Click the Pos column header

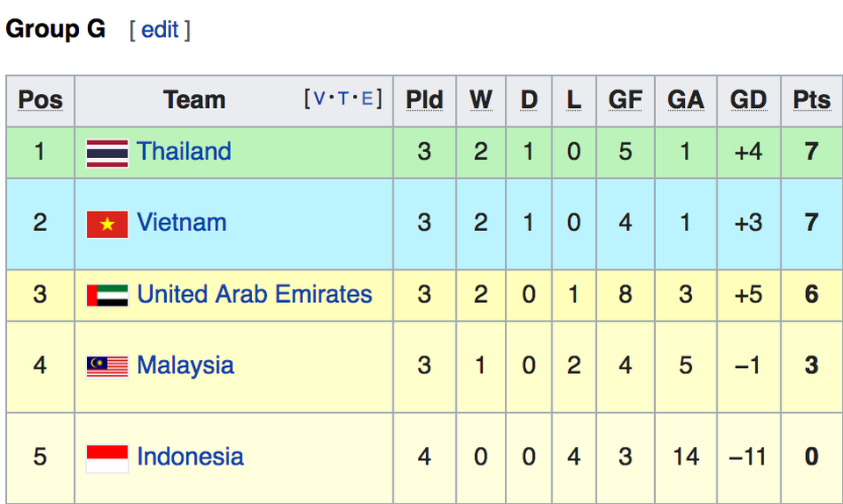point(40,100)
